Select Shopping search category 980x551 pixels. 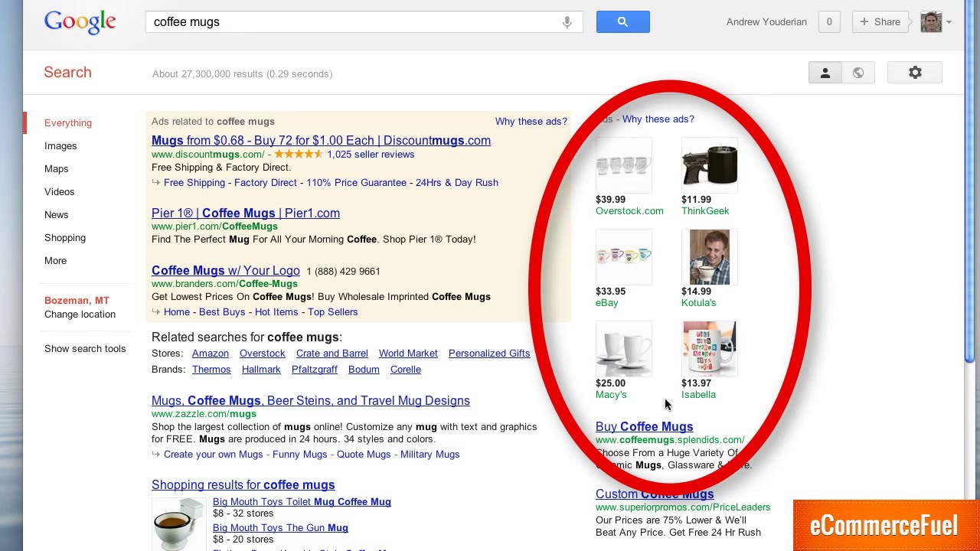65,237
